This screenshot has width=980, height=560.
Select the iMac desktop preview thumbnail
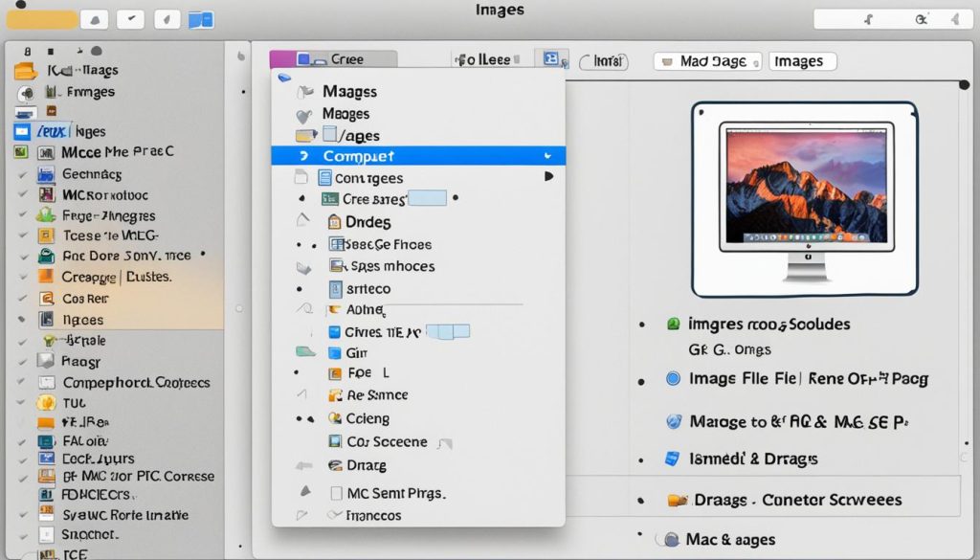click(805, 199)
